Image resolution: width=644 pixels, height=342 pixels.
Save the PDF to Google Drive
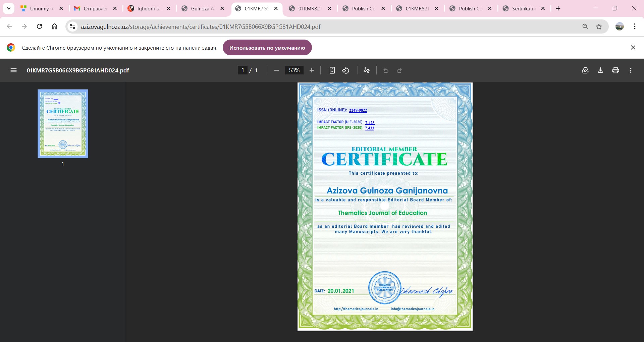click(585, 70)
